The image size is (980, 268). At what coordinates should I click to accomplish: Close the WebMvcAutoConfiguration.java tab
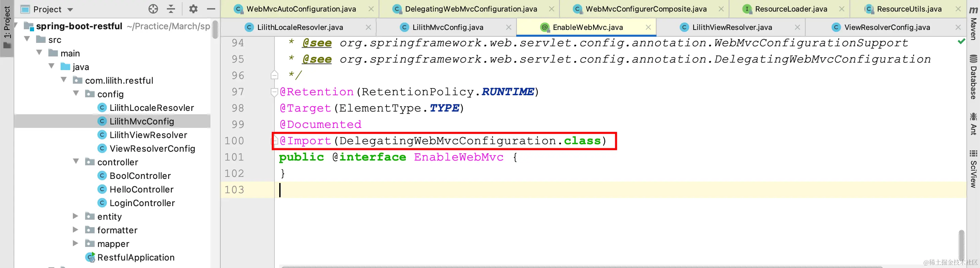click(370, 9)
